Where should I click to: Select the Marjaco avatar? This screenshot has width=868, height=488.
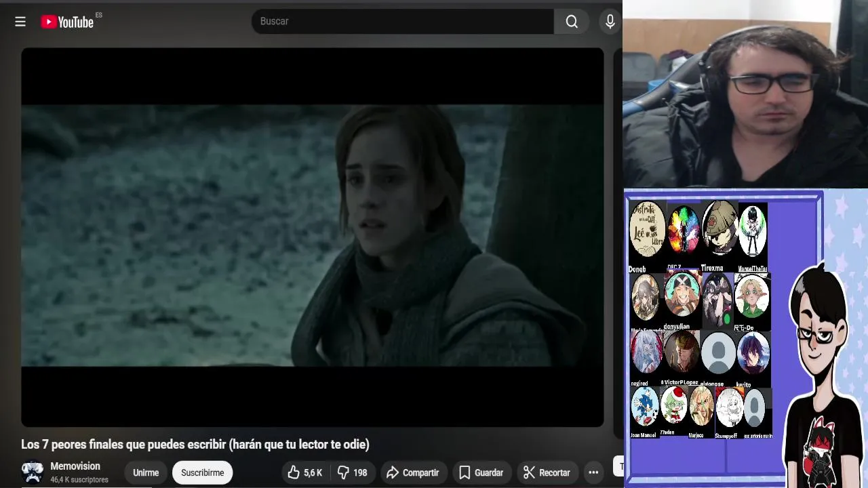[701, 407]
